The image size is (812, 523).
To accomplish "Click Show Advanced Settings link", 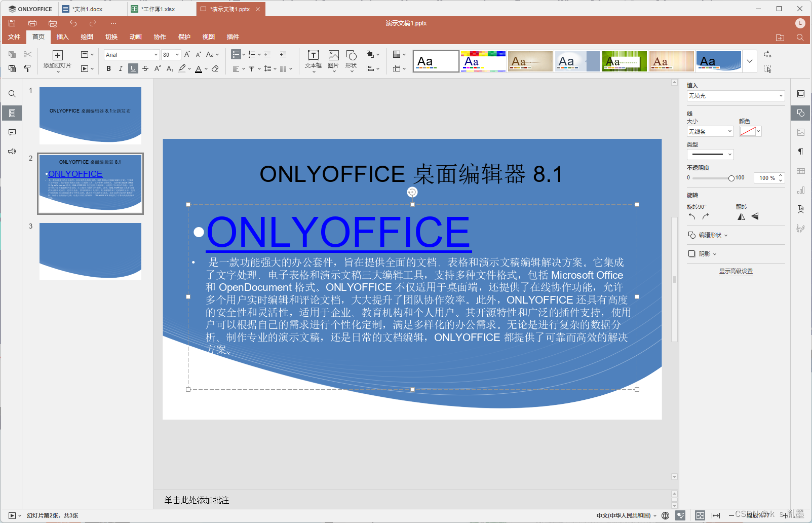I will tap(736, 271).
